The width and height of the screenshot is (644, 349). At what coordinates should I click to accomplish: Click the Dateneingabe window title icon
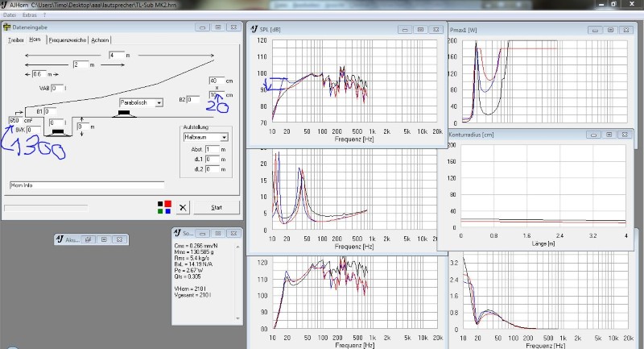tap(8, 27)
